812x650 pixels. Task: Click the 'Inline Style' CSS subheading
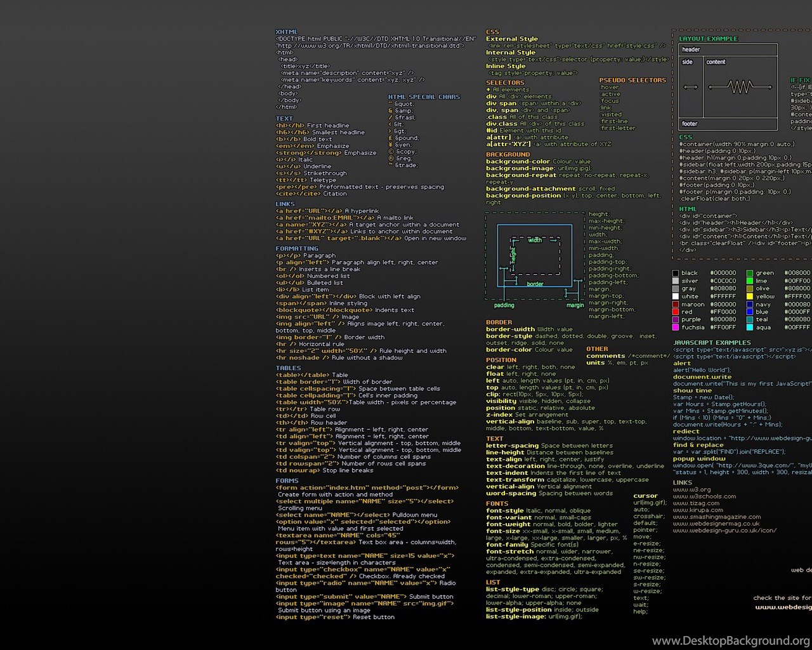click(x=506, y=67)
